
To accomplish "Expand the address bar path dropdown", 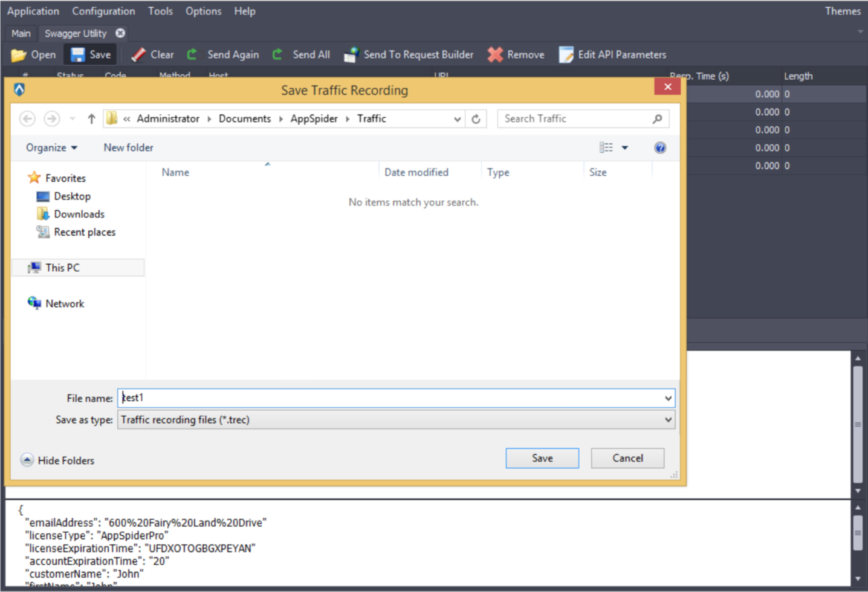I will pyautogui.click(x=458, y=119).
